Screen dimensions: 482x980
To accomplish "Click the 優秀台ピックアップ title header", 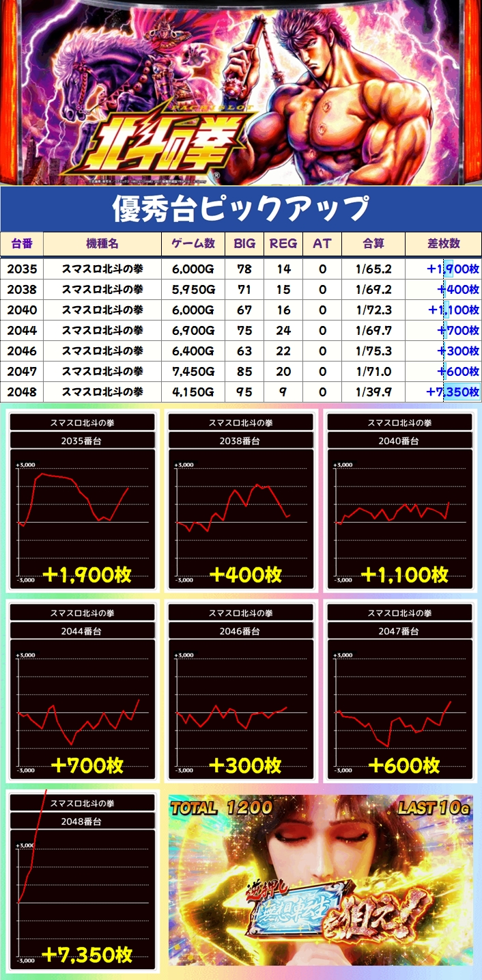I will point(241,209).
